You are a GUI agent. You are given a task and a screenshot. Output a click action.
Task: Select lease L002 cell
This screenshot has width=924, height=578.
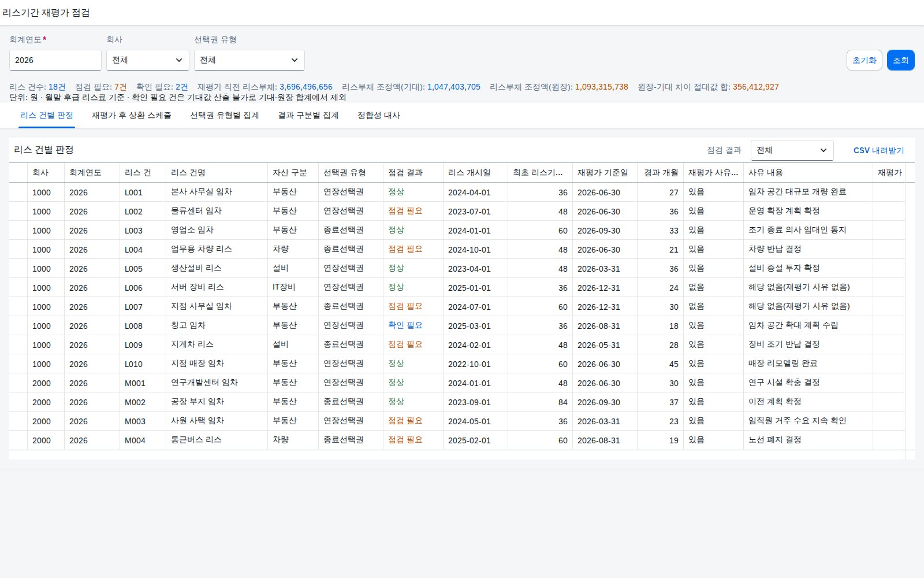coord(143,212)
